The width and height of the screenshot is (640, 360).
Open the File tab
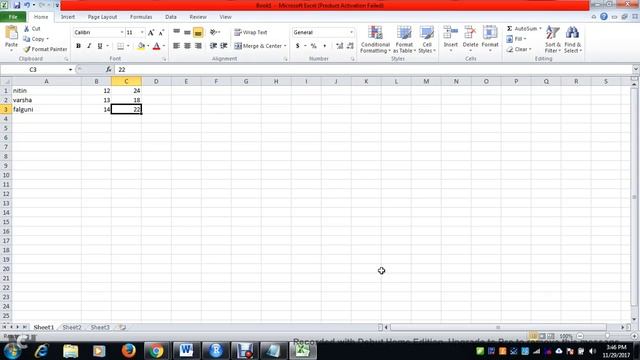13,17
